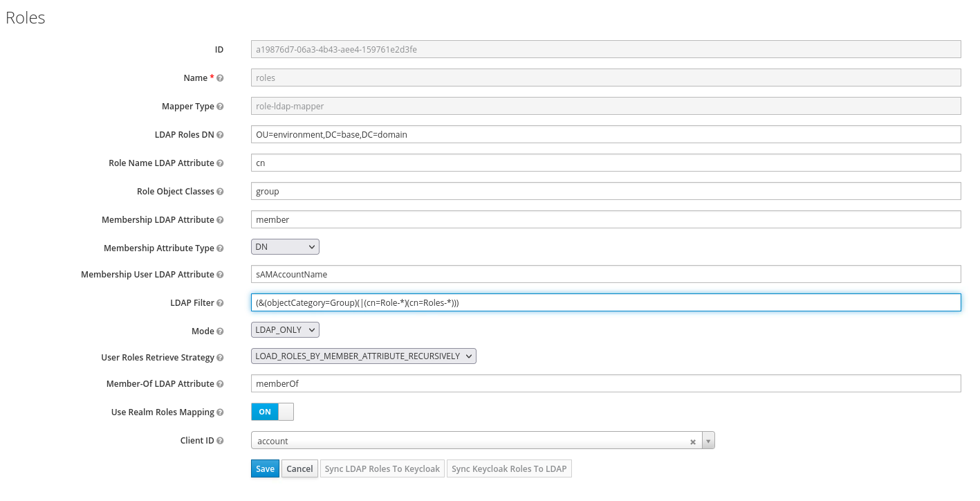Screen dimensions: 980x501
Task: Click LDAP Roles DN help icon
Action: (220, 135)
